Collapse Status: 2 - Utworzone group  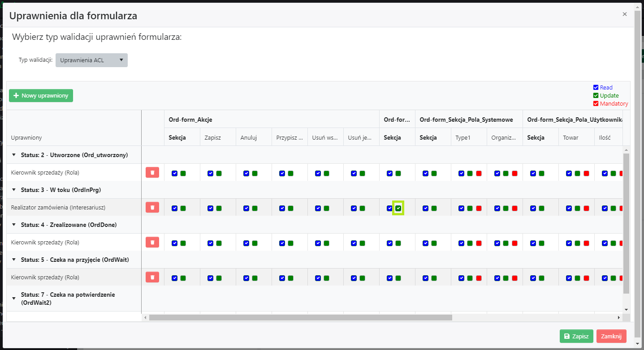coord(13,155)
